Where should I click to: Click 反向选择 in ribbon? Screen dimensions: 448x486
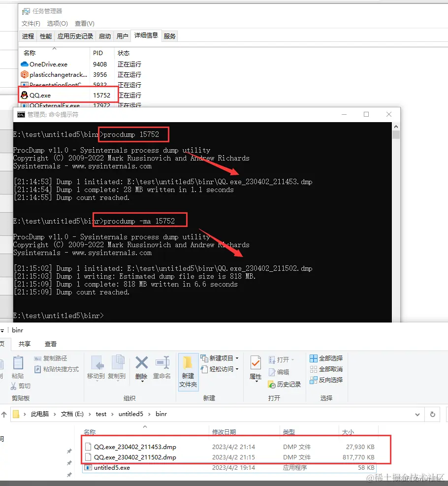pos(326,380)
